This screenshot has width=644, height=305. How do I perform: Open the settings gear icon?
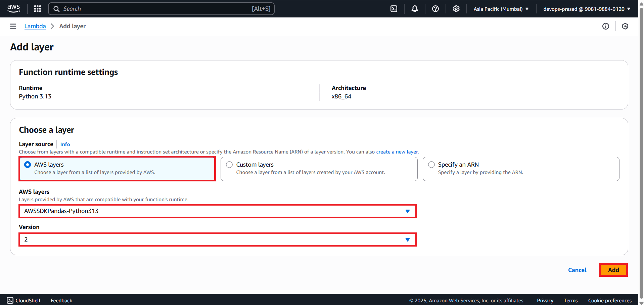click(456, 9)
